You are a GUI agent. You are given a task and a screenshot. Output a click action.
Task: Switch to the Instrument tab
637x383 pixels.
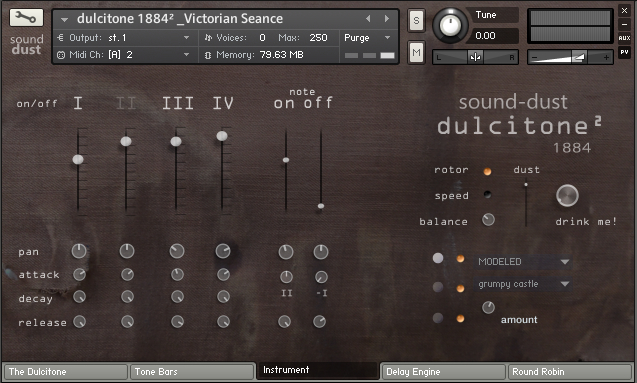[x=318, y=370]
